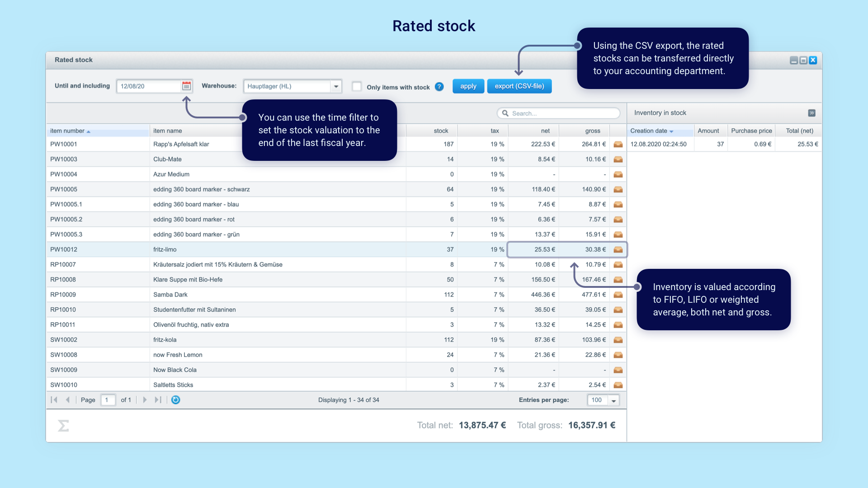Open inventory icon for board marker schwarz

point(618,189)
